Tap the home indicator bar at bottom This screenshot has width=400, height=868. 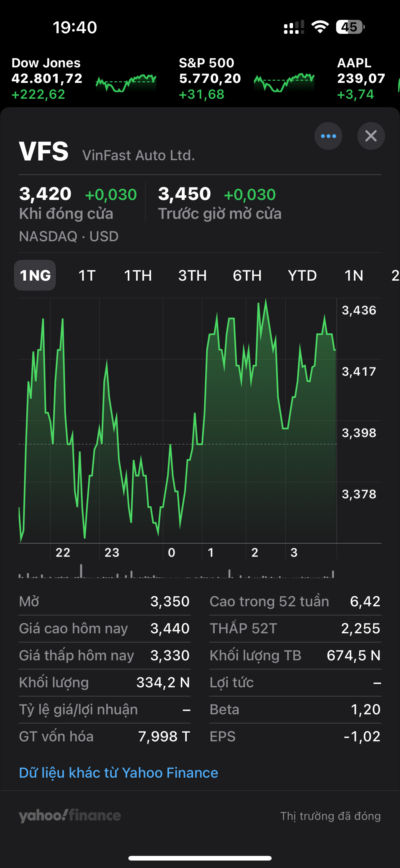(x=200, y=858)
